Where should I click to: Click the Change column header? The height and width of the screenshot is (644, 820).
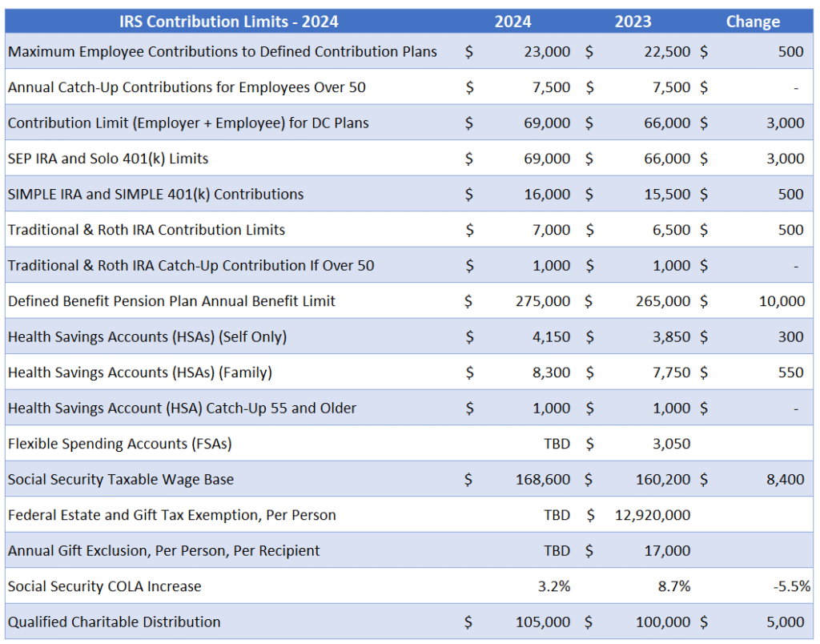pos(753,21)
